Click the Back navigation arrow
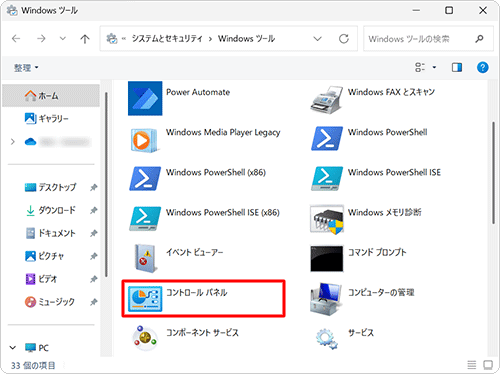The width and height of the screenshot is (500, 374). [16, 39]
